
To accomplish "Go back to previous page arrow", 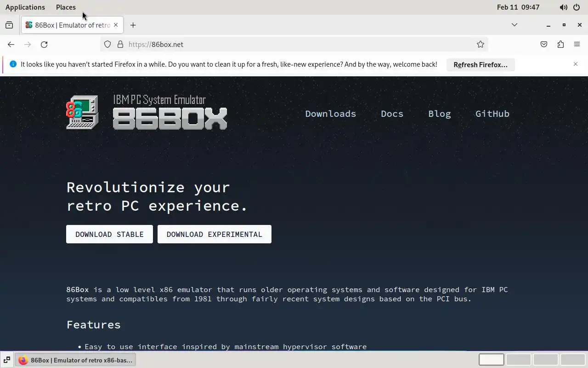I will 11,45.
